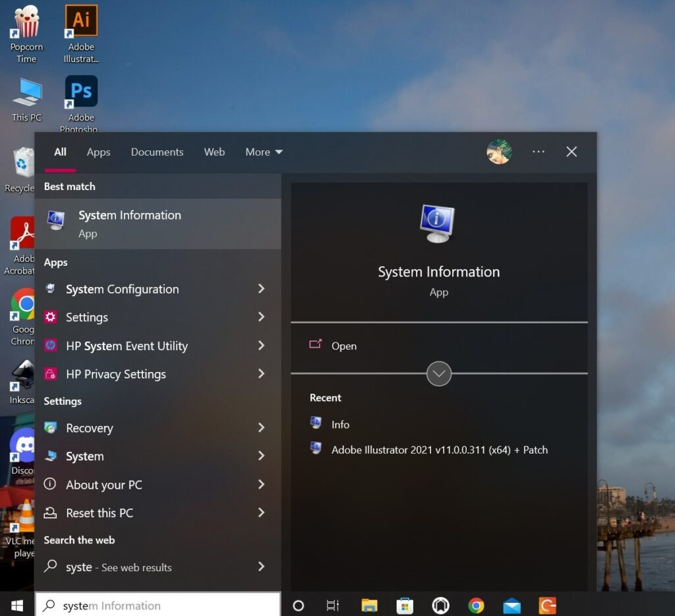Click the user profile avatar icon

(x=499, y=152)
